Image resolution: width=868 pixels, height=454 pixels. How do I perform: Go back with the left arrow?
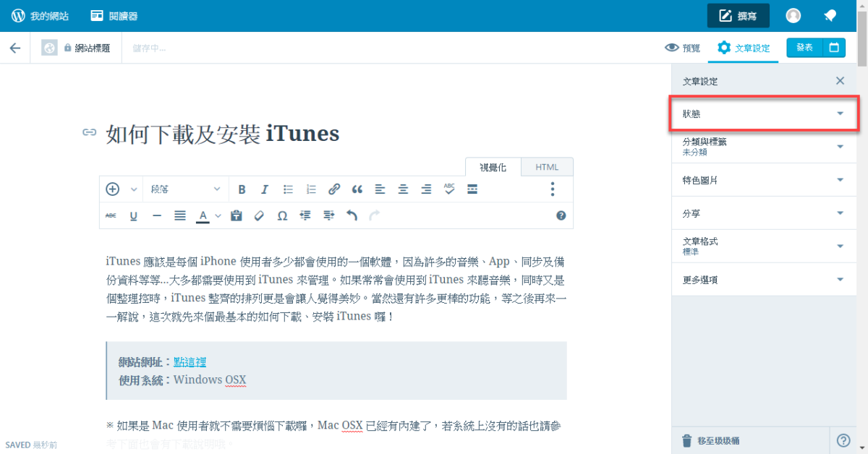click(15, 48)
